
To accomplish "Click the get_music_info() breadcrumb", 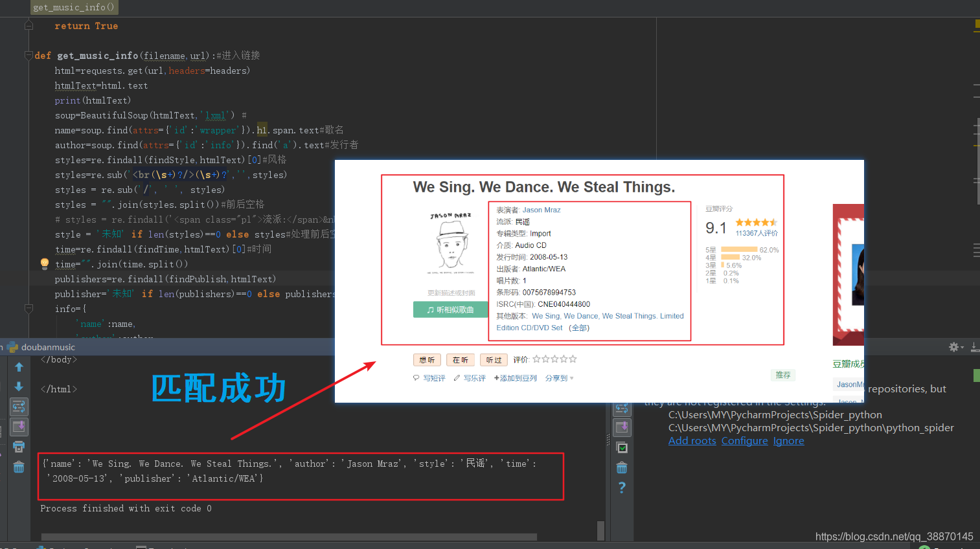I will tap(74, 7).
